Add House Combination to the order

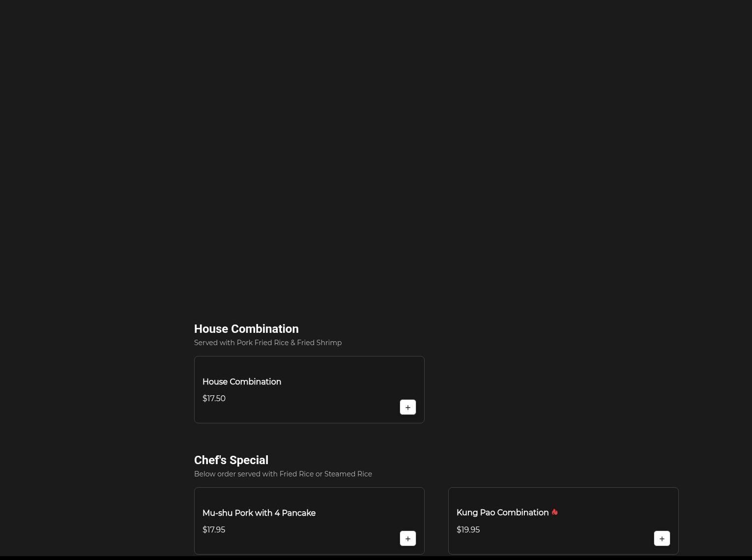click(408, 407)
